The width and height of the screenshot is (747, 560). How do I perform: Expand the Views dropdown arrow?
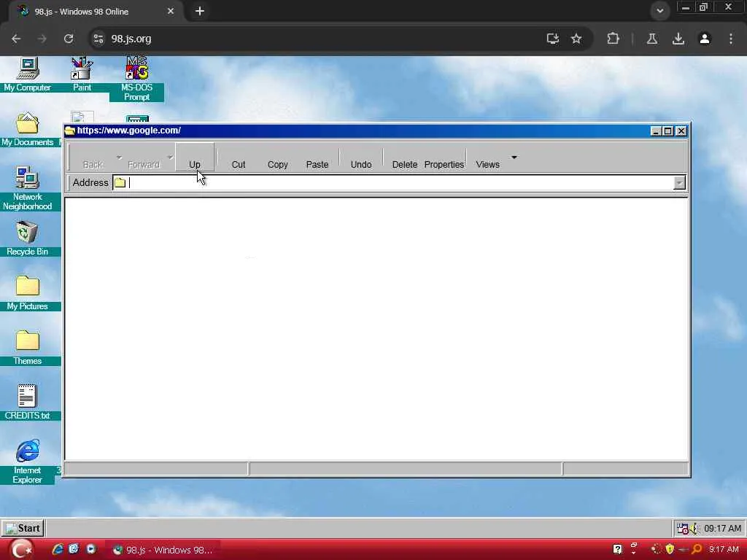(x=514, y=157)
